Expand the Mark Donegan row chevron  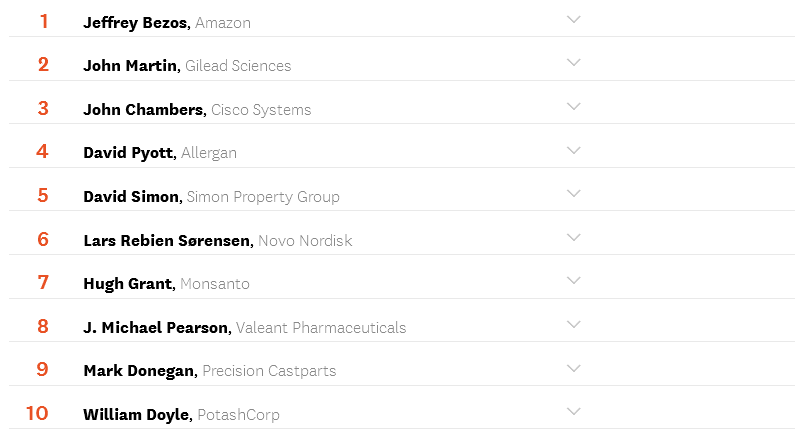[x=573, y=368]
